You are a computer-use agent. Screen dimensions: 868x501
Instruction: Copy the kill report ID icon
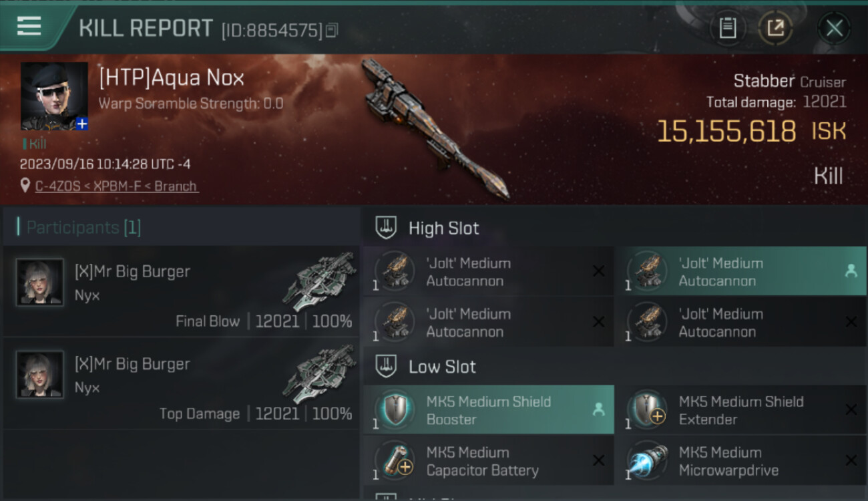click(332, 30)
